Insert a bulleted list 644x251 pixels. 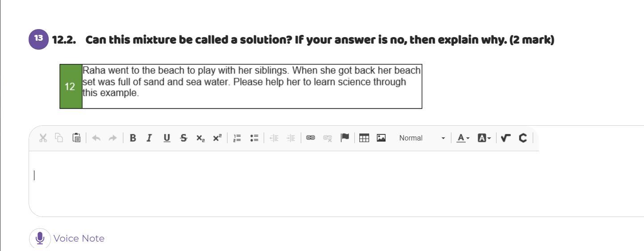click(x=255, y=138)
